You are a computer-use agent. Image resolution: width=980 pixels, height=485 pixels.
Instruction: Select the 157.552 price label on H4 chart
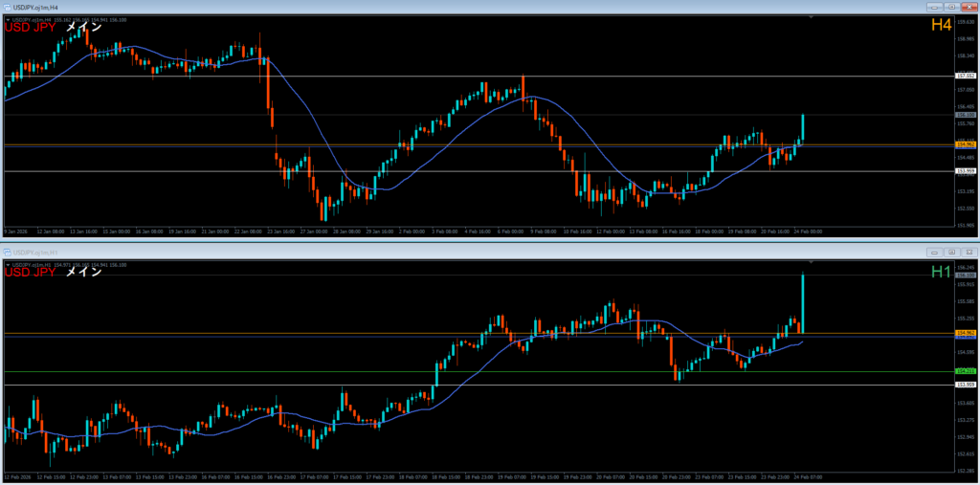click(965, 76)
